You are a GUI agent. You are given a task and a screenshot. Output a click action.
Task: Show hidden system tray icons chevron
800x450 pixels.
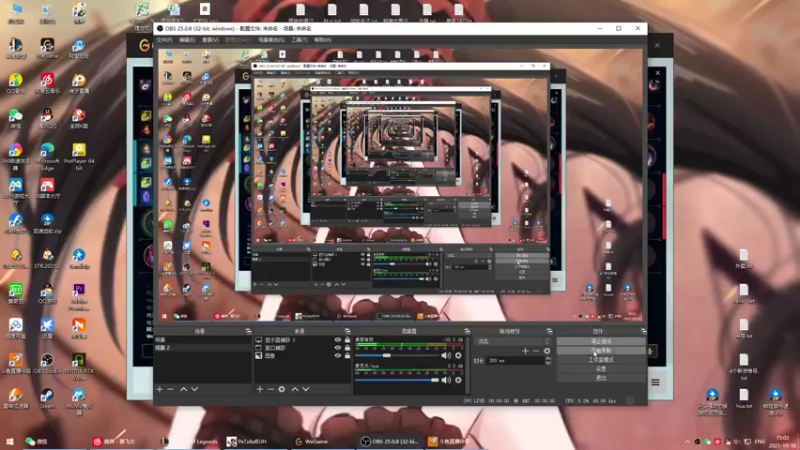687,442
